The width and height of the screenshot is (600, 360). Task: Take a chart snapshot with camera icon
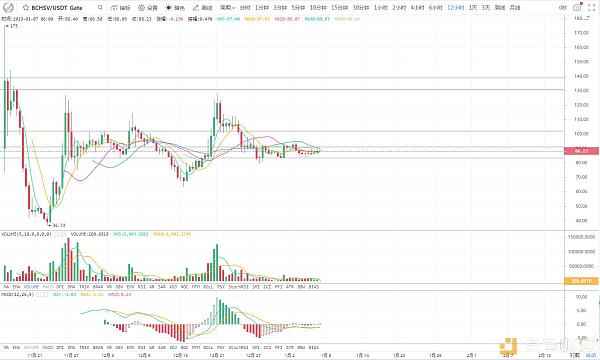[x=577, y=7]
